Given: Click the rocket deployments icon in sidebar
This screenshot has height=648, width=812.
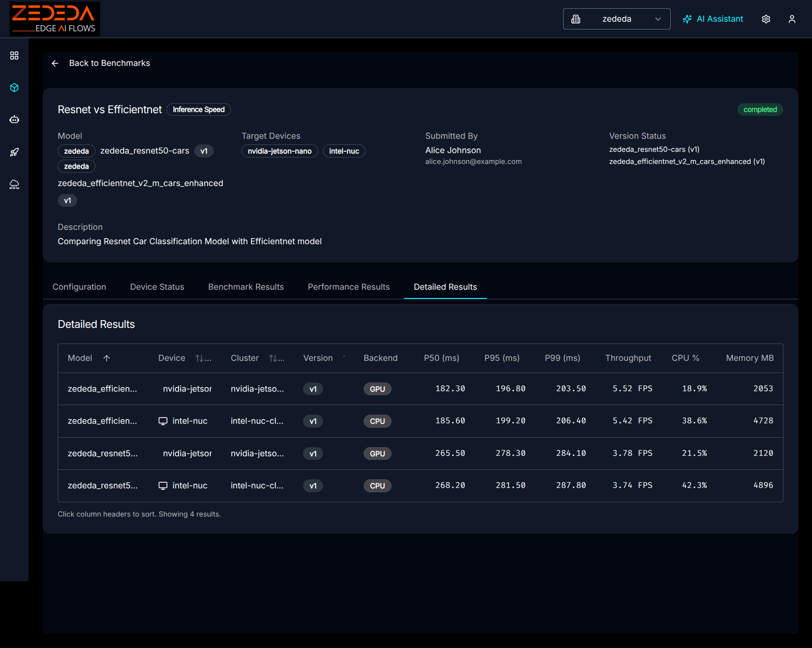Looking at the screenshot, I should pos(14,152).
